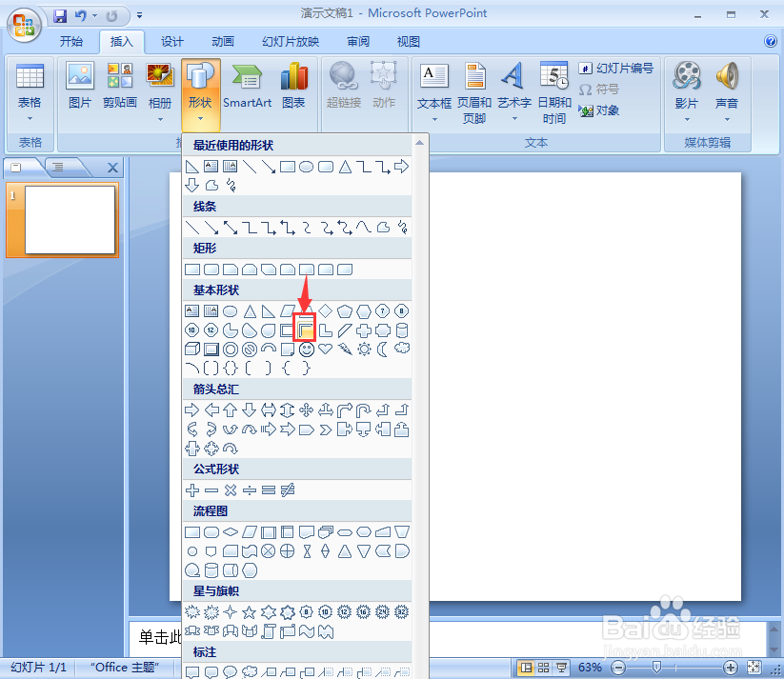Choose the cylinder (can) shape
Viewport: 784px width, 679px height.
402,330
